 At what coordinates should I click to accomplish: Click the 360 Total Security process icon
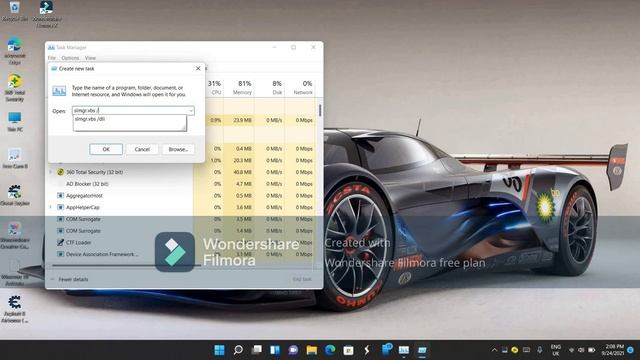click(60, 172)
